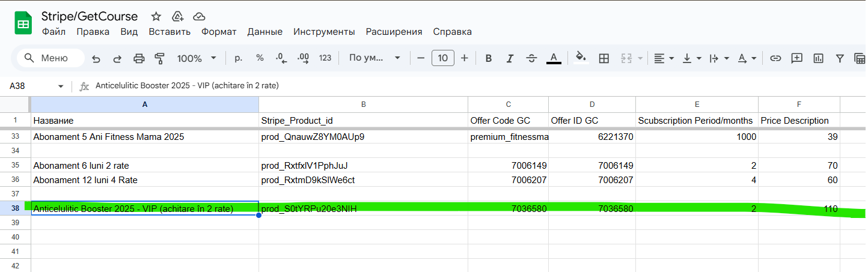Select column E header
This screenshot has height=272, width=868.
[x=697, y=104]
